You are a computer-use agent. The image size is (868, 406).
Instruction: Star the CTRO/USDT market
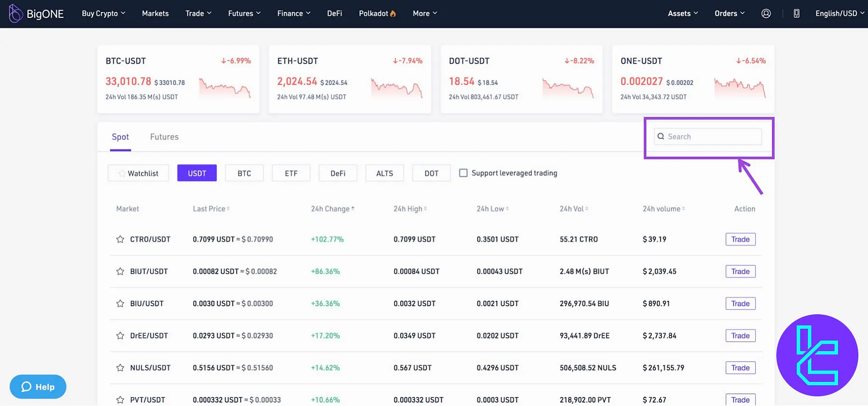click(x=120, y=239)
